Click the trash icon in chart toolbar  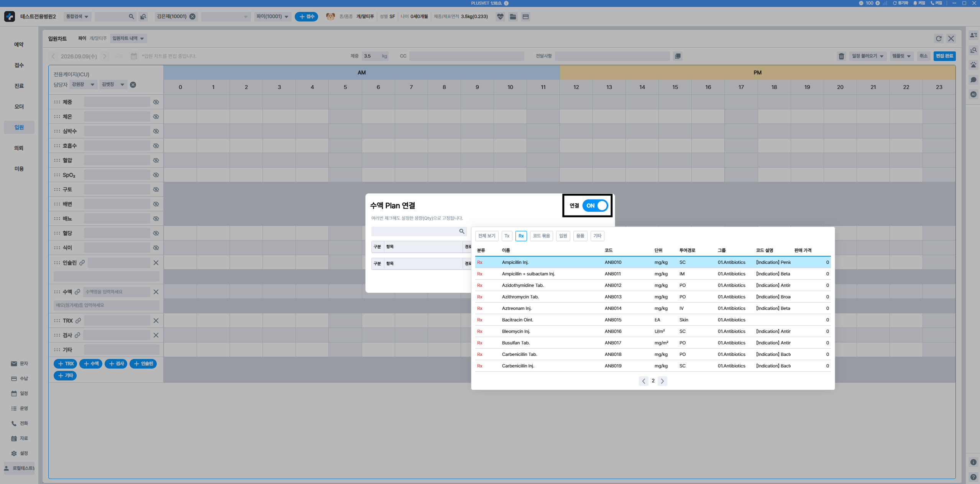point(841,56)
